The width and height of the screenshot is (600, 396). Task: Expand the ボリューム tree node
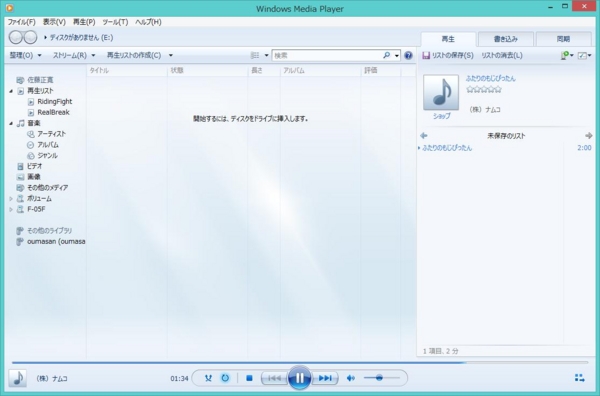(x=11, y=199)
